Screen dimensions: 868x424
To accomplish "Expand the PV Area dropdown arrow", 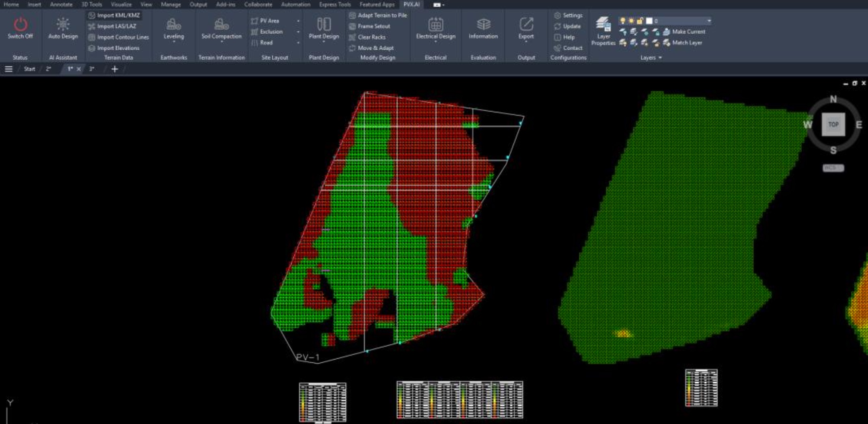I will 298,21.
